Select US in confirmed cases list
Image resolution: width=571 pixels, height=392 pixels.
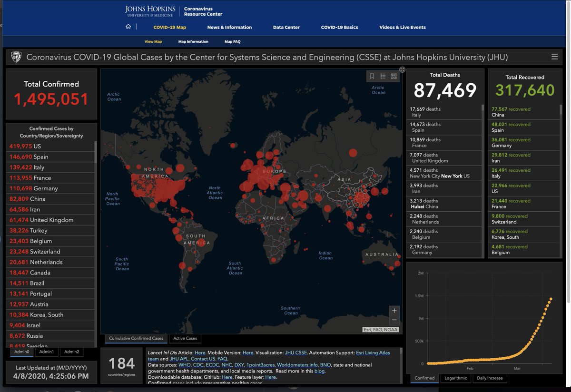(50, 146)
